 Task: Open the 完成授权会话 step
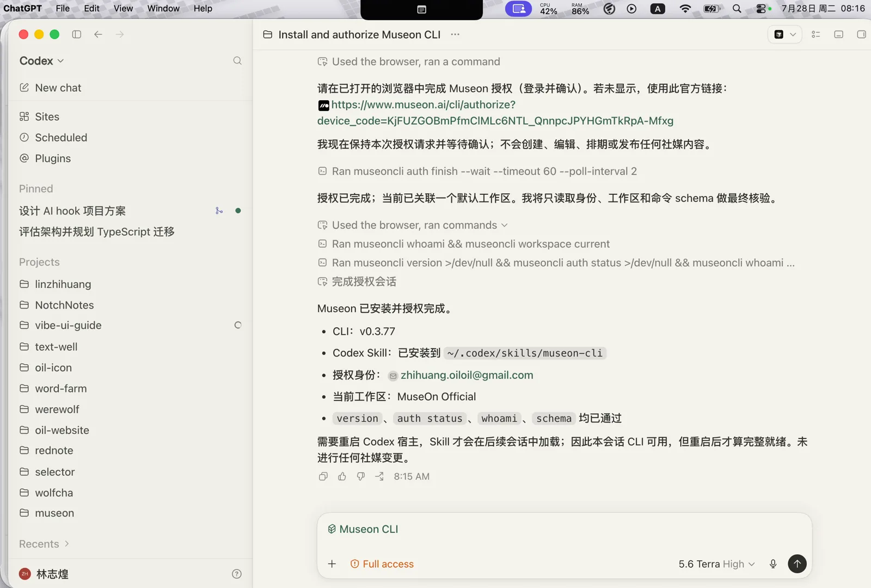pos(357,281)
